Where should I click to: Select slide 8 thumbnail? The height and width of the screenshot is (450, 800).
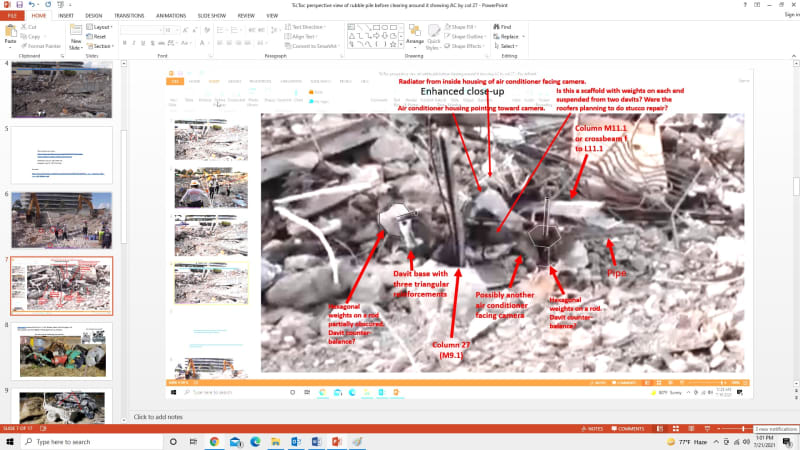click(62, 351)
